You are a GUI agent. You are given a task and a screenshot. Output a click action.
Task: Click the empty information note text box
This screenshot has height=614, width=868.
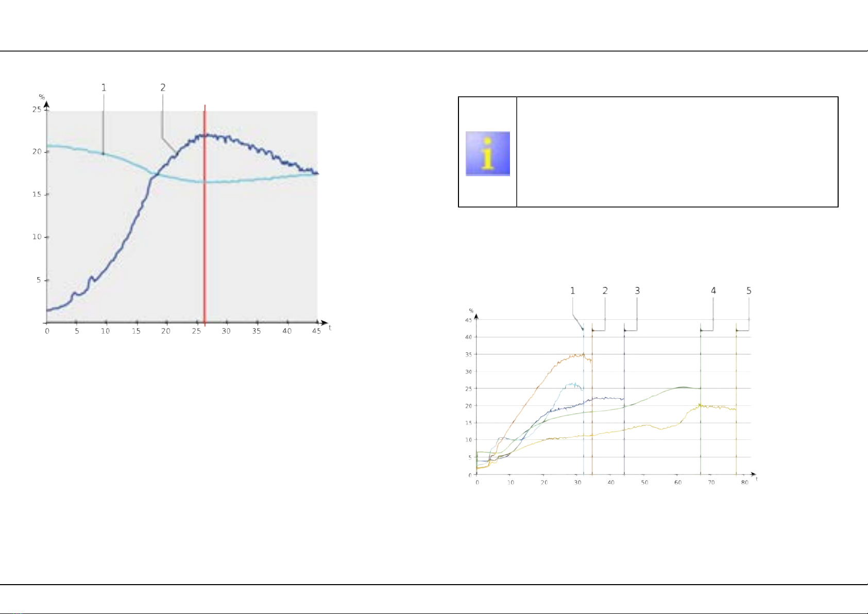tap(677, 152)
